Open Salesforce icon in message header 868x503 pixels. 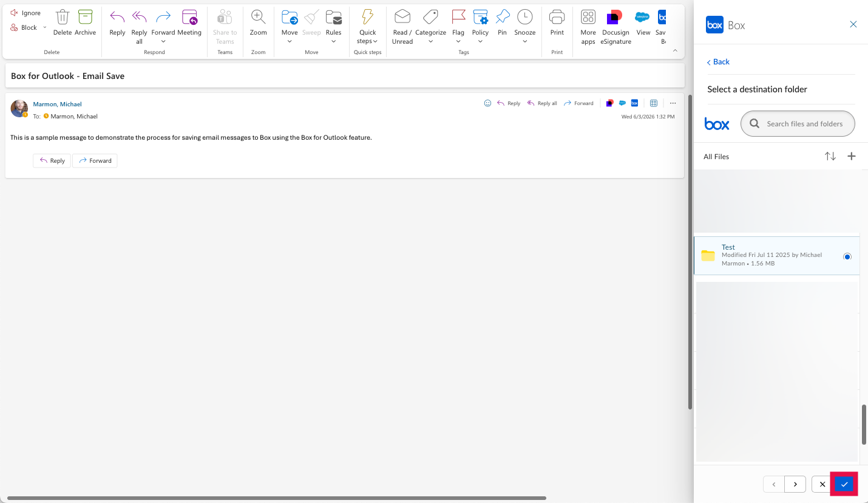pos(622,103)
